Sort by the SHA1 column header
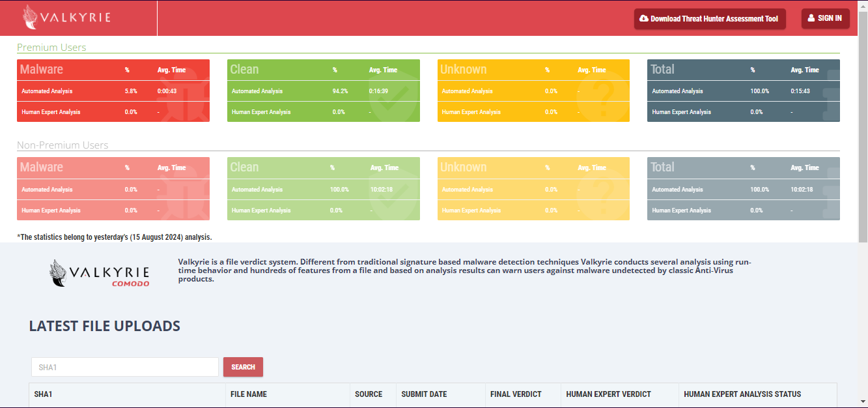The width and height of the screenshot is (868, 408). point(43,394)
